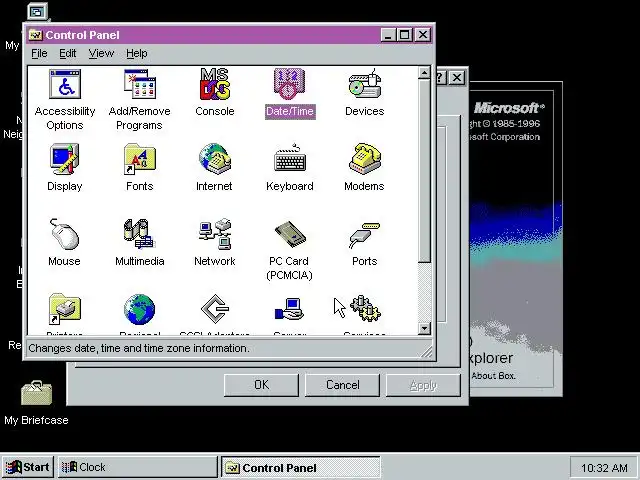Image resolution: width=640 pixels, height=480 pixels.
Task: Select the SCSI Adapters icon
Action: pyautogui.click(x=215, y=309)
